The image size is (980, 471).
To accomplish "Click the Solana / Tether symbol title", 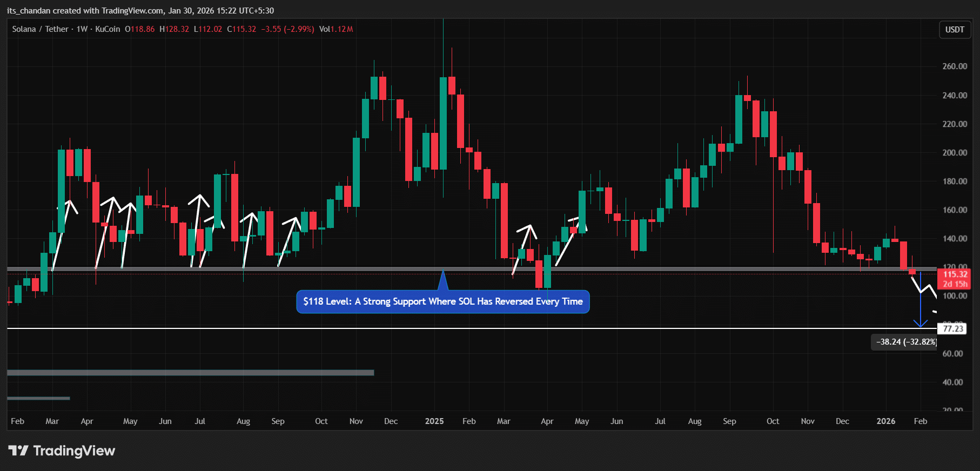I will coord(40,29).
